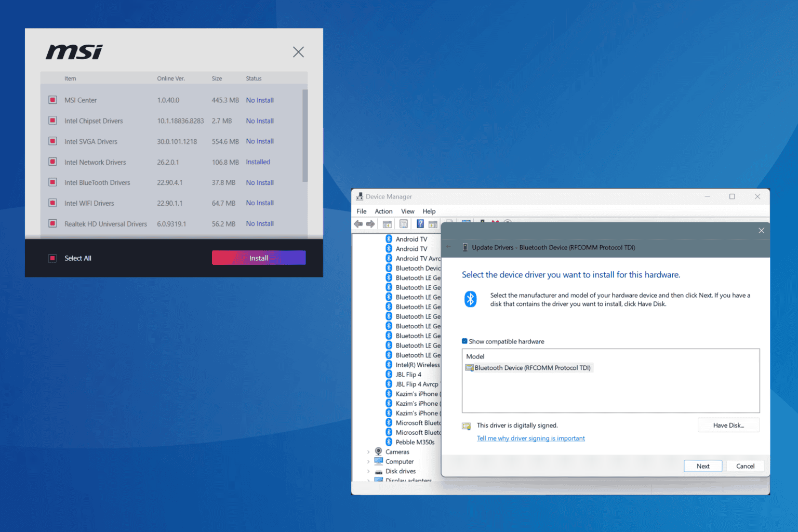Toggle the Intel SVGA Drivers checkbox

(52, 141)
